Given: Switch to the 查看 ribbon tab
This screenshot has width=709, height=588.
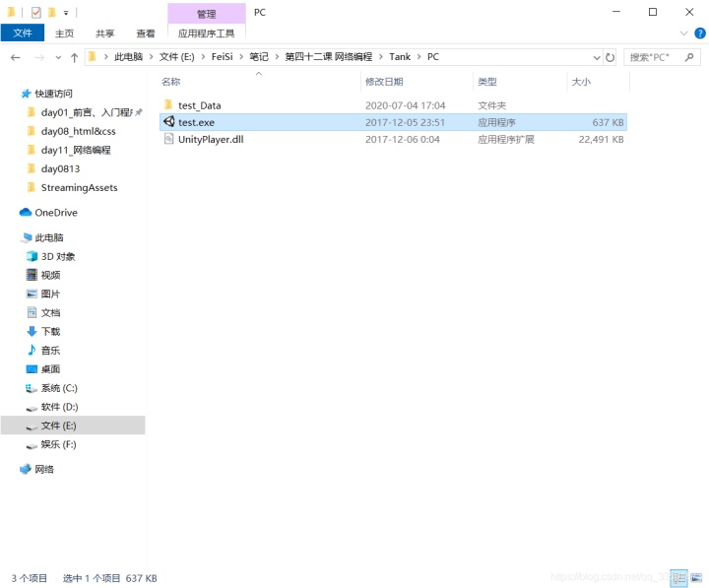Looking at the screenshot, I should point(146,33).
